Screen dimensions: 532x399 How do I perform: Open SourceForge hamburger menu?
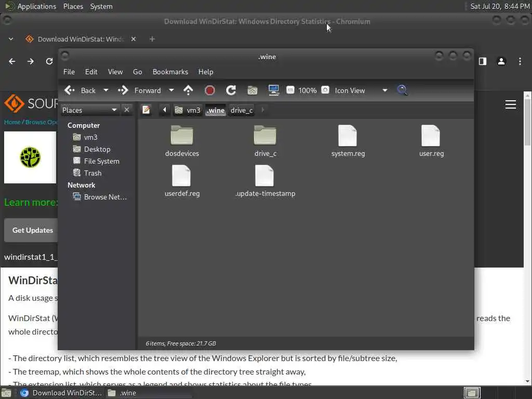[511, 104]
